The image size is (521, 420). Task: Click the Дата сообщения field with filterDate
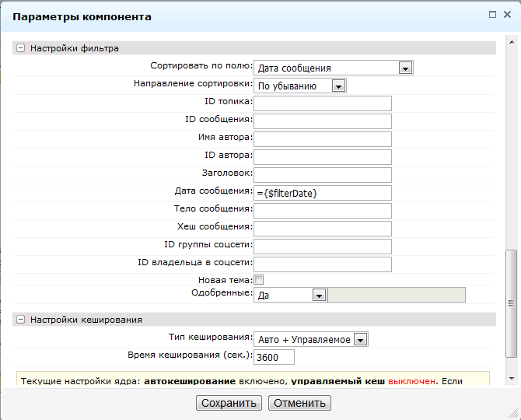point(322,193)
